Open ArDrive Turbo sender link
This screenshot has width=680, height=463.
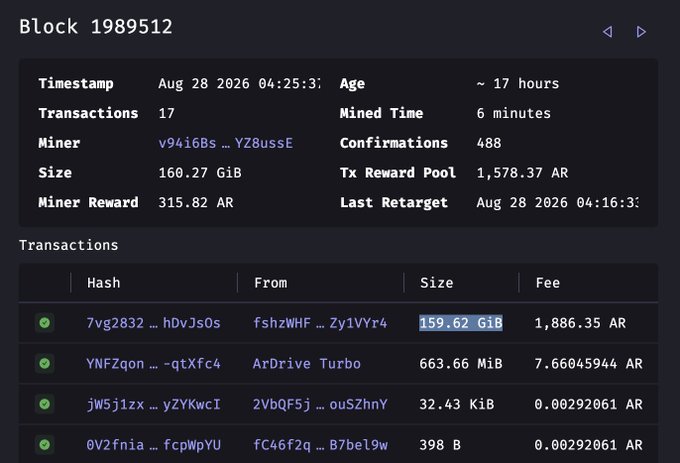[307, 363]
